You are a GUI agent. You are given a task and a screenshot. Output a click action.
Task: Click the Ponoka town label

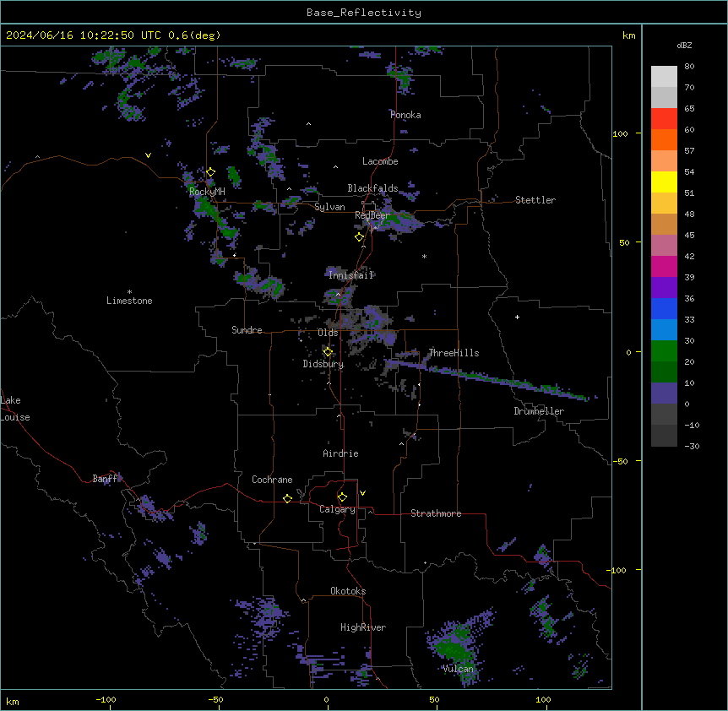pyautogui.click(x=405, y=115)
